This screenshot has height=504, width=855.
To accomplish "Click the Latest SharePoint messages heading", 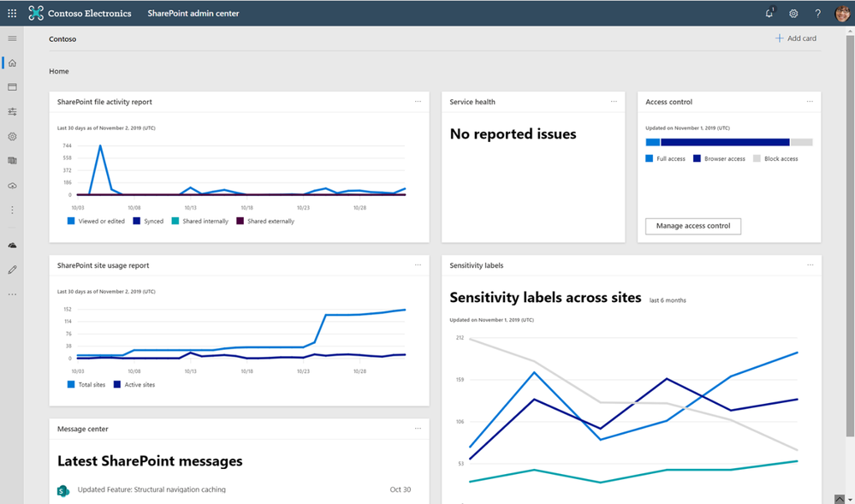I will coord(150,461).
